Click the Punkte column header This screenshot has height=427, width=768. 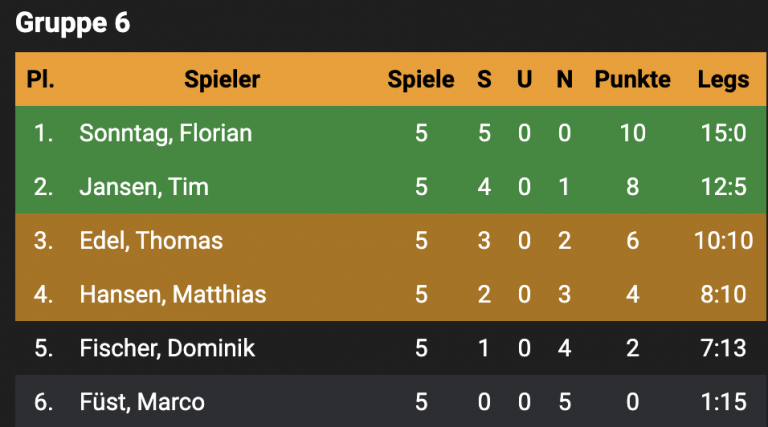click(632, 80)
